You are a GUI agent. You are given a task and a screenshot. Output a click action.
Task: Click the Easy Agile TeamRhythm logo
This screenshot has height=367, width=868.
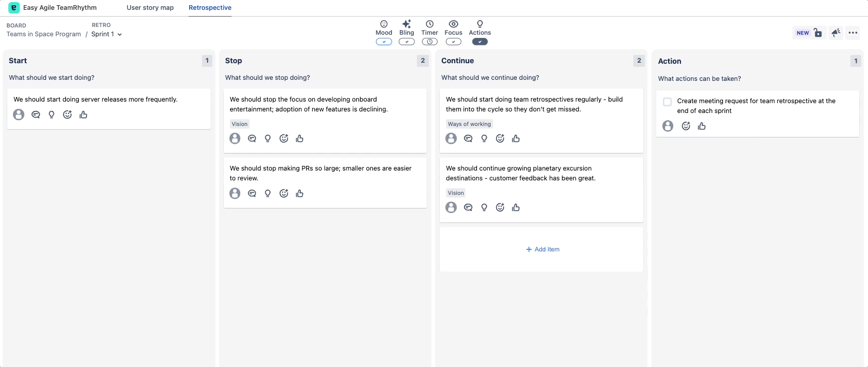14,8
